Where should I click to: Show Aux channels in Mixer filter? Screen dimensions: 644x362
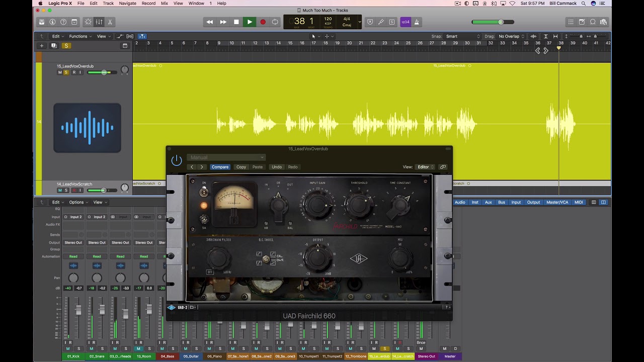click(488, 202)
